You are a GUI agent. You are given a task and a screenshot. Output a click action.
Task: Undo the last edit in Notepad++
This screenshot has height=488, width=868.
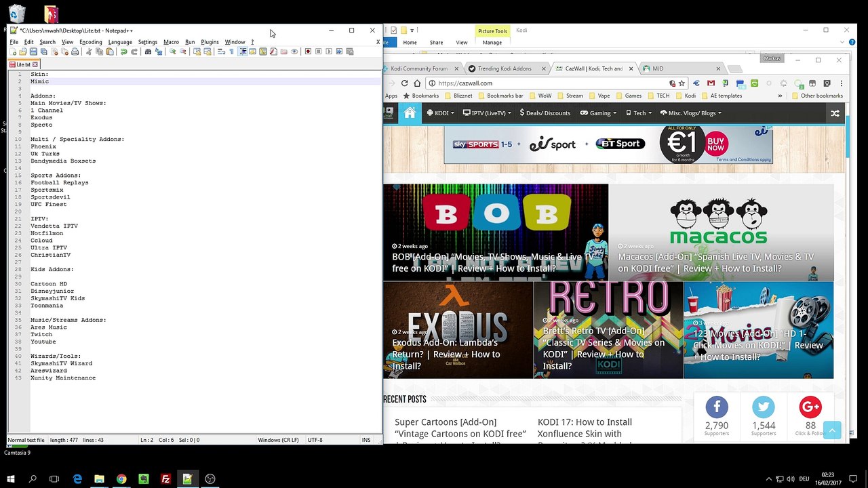tap(123, 52)
